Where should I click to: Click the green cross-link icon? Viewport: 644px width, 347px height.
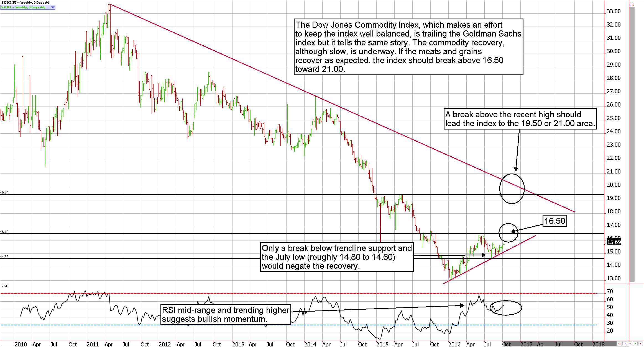tap(635, 343)
